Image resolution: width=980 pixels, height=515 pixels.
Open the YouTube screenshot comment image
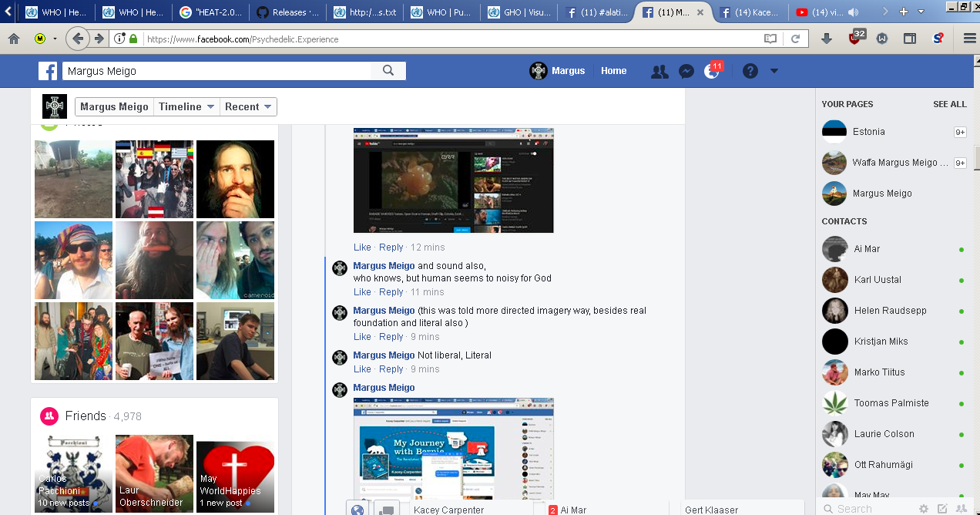tap(453, 180)
